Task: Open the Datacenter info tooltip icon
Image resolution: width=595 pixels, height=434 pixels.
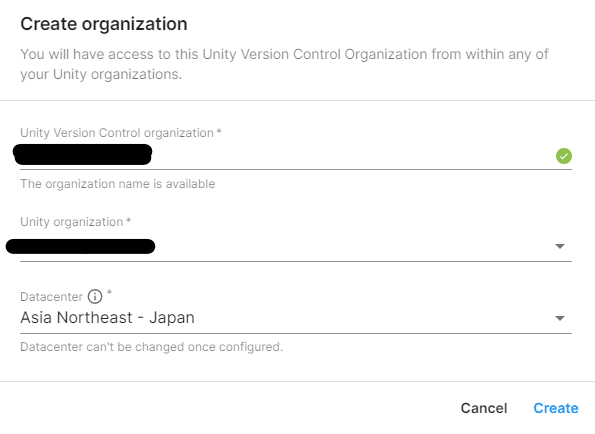Action: 95,296
